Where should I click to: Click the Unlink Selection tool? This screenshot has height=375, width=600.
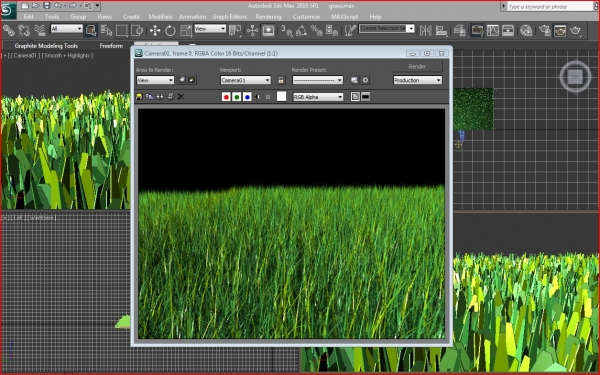24,30
